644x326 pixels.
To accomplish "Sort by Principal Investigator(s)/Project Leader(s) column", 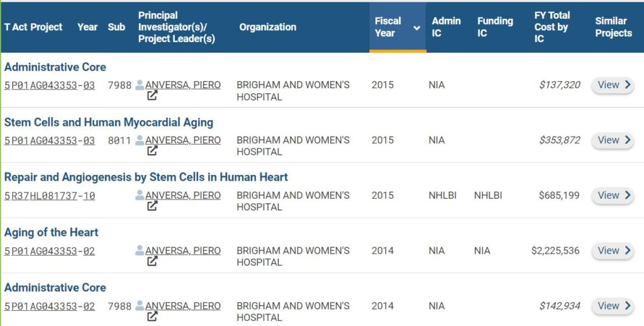I will pos(176,27).
